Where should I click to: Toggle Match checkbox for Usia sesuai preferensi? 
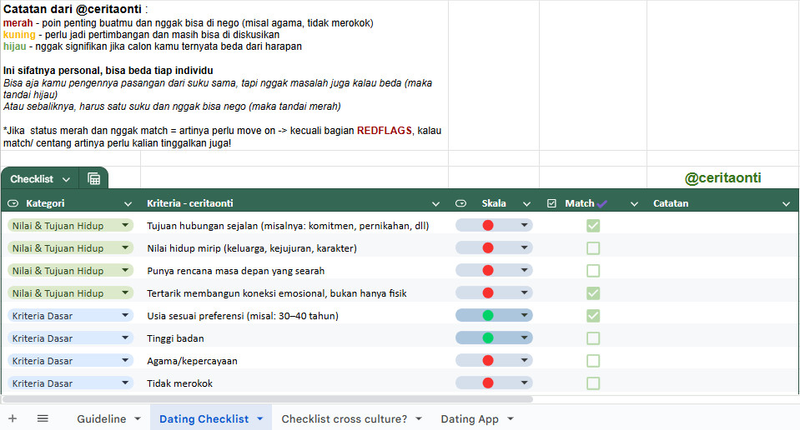coord(593,316)
